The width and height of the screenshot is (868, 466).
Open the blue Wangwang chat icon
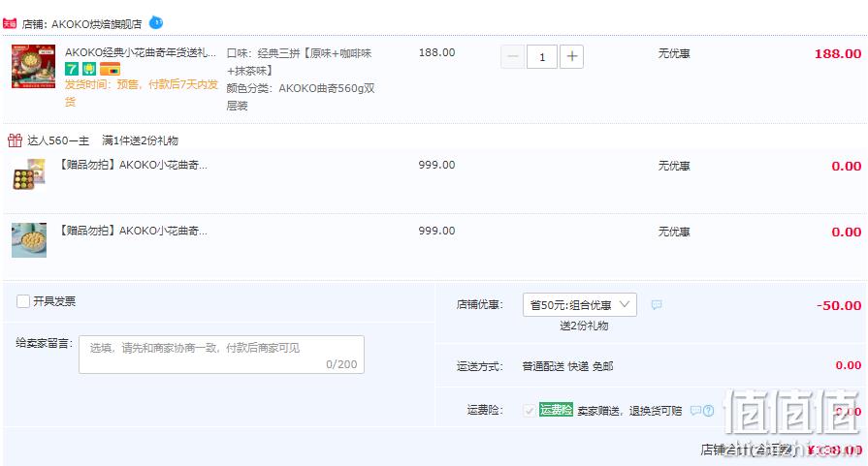click(x=156, y=22)
